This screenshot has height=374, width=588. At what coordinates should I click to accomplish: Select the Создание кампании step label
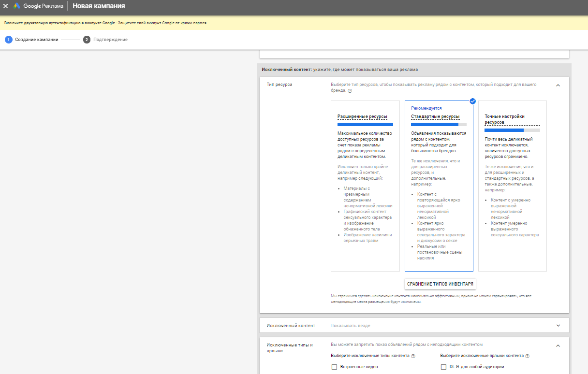point(37,40)
